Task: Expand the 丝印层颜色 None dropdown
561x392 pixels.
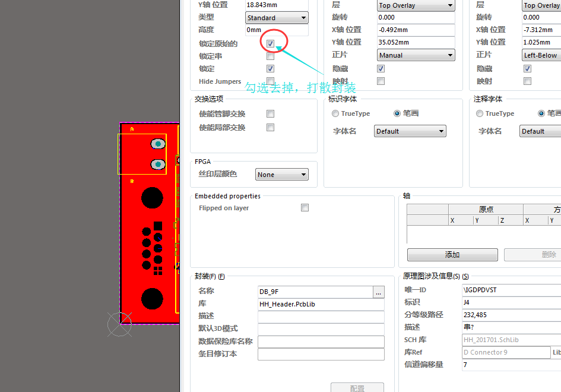Action: (281, 175)
